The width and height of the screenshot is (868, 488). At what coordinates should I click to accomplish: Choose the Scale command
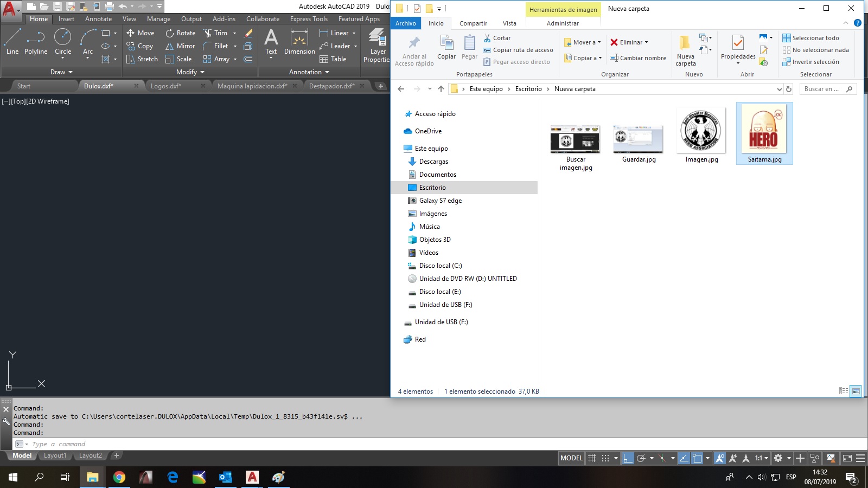178,59
